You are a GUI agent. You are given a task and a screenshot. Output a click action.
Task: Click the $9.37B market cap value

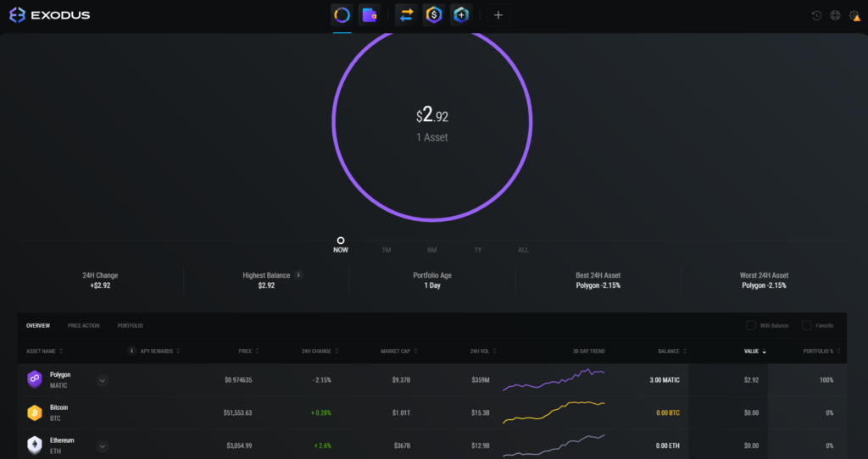pyautogui.click(x=401, y=380)
